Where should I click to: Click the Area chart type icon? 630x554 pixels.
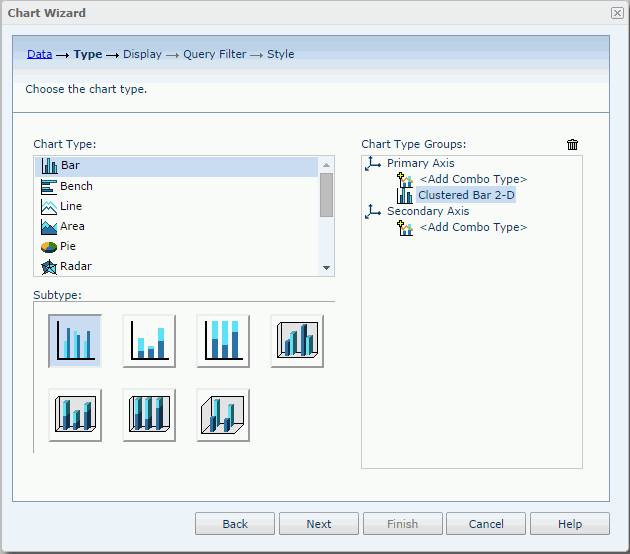click(x=49, y=227)
